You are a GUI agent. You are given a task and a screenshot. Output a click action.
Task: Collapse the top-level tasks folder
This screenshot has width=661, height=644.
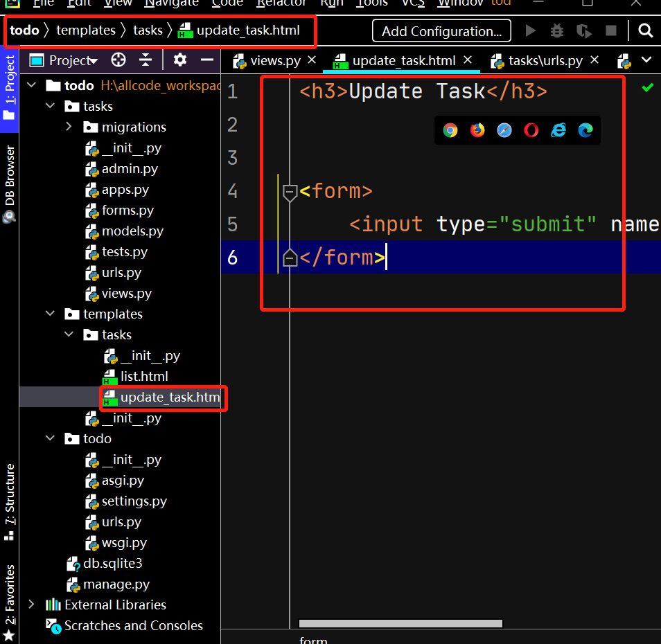click(50, 106)
